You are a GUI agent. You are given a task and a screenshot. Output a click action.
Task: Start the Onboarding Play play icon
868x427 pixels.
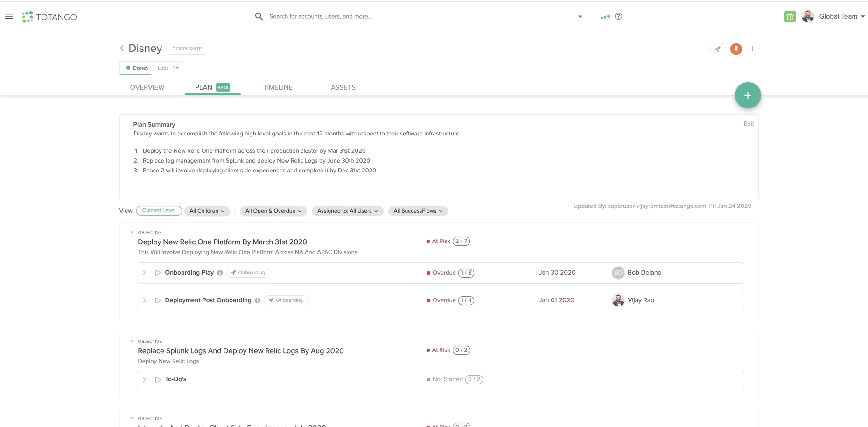point(158,273)
